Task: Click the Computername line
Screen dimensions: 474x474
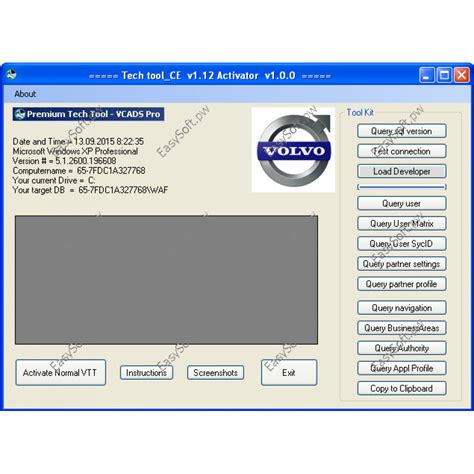Action: (79, 171)
